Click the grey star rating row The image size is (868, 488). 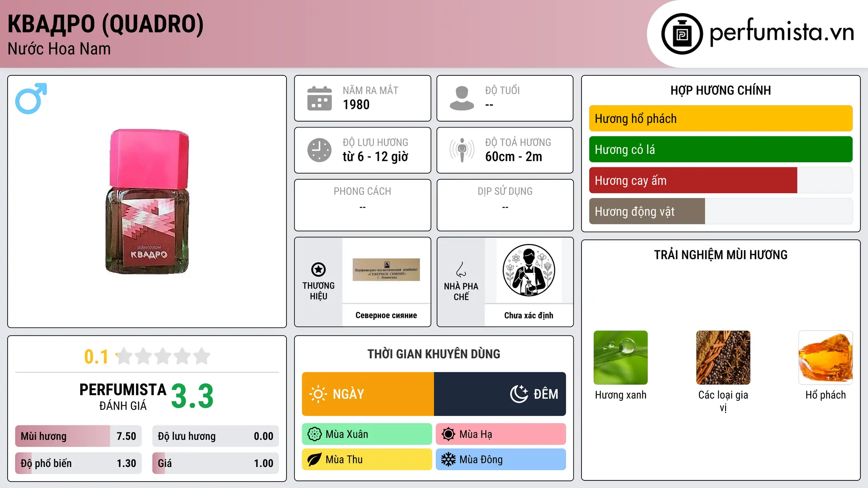163,356
